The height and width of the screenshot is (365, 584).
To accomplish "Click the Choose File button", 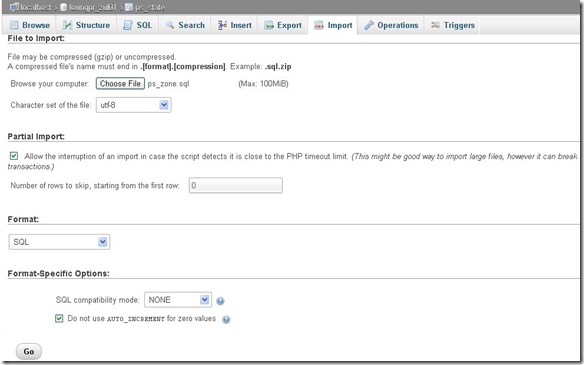I will pyautogui.click(x=120, y=83).
